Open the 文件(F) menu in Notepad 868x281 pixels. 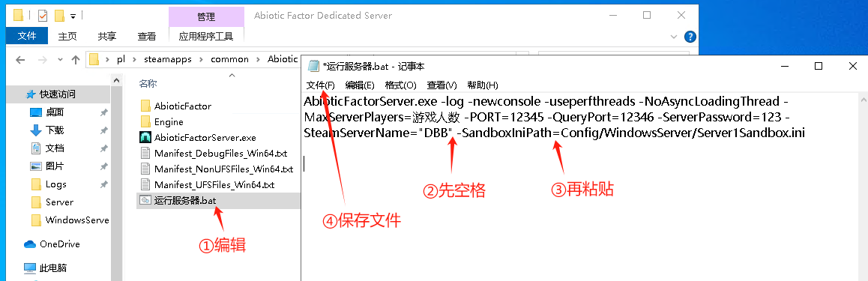pos(321,85)
